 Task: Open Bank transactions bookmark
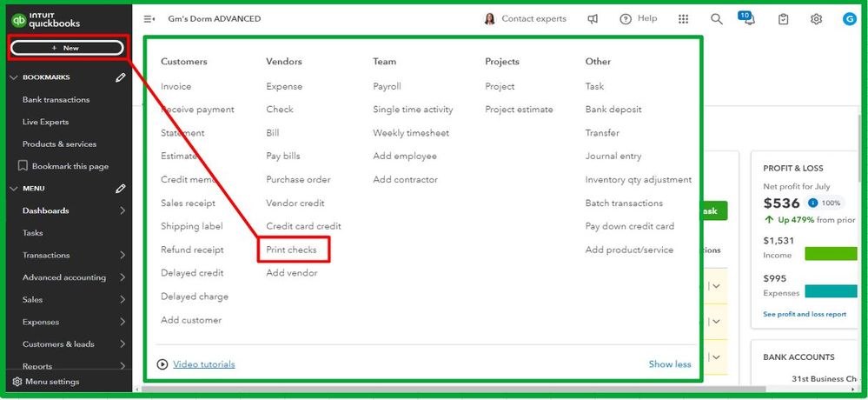pyautogui.click(x=56, y=100)
